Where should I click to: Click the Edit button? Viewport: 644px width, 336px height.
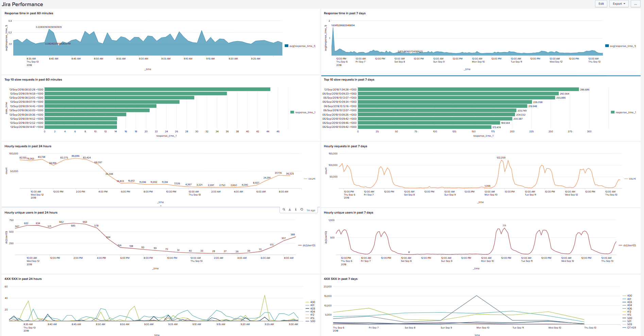click(x=601, y=4)
